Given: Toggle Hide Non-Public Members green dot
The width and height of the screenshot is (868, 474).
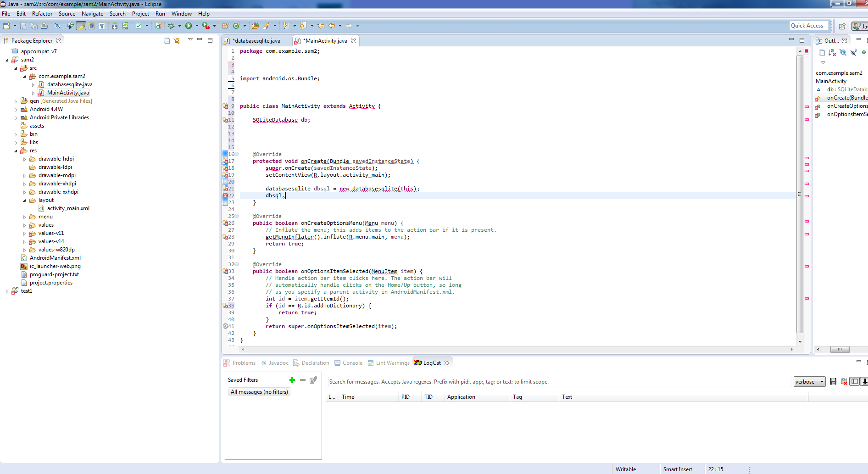Looking at the screenshot, I should point(864,53).
